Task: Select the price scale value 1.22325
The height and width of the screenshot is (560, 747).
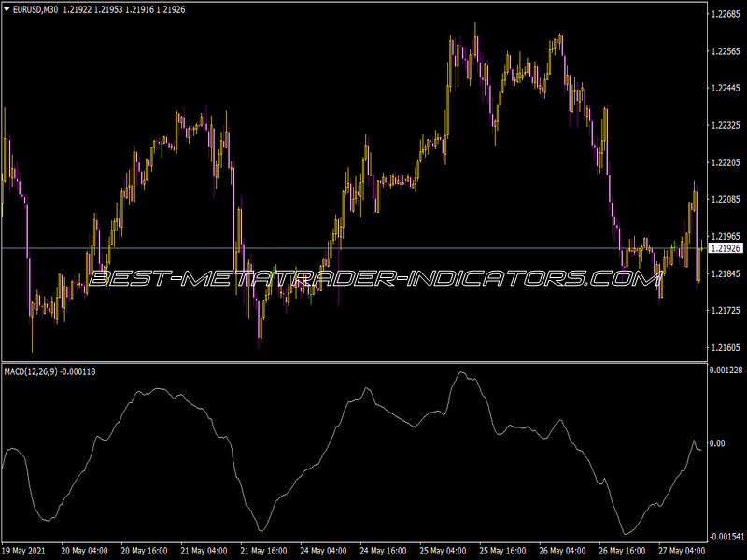Action: pyautogui.click(x=726, y=125)
